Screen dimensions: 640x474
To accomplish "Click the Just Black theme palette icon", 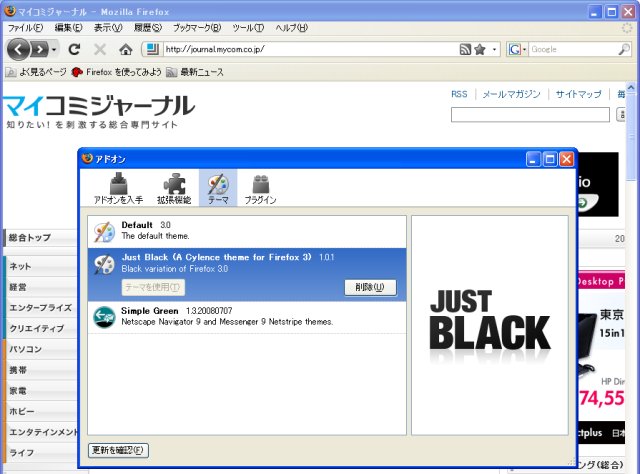I will 104,264.
